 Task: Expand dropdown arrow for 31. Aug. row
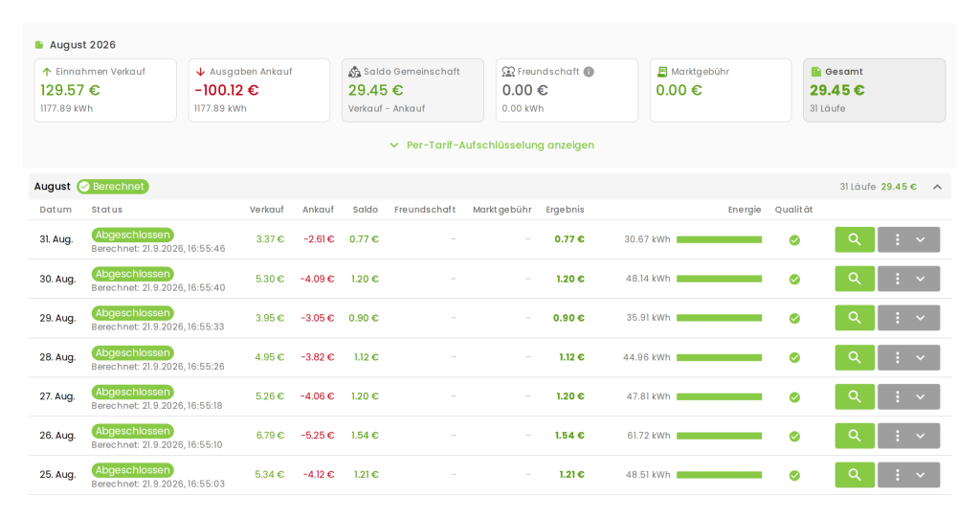tap(921, 239)
